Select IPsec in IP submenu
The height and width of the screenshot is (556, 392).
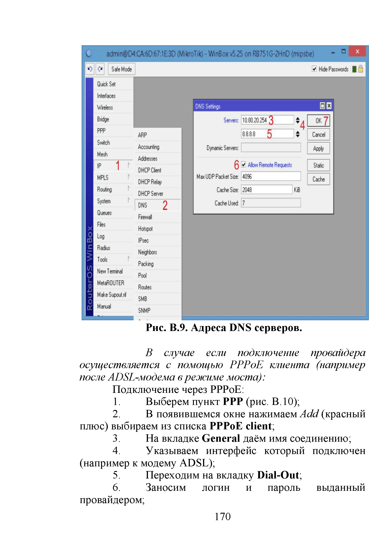[x=158, y=240]
